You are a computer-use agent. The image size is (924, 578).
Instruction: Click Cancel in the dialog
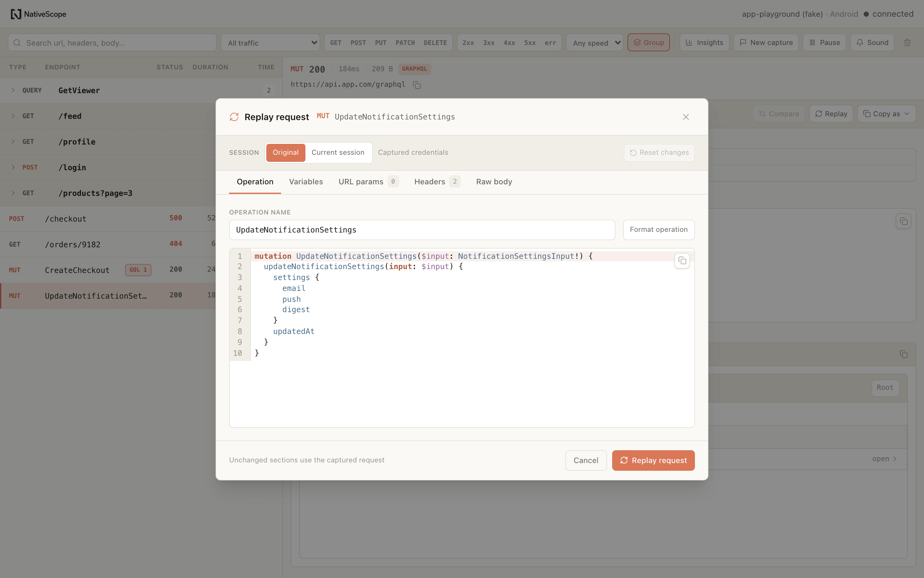point(586,460)
